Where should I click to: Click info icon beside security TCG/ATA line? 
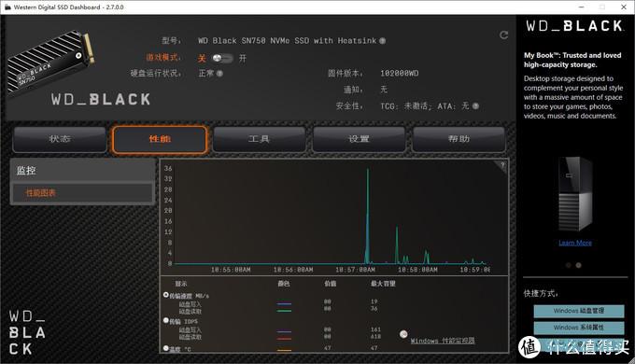475,106
